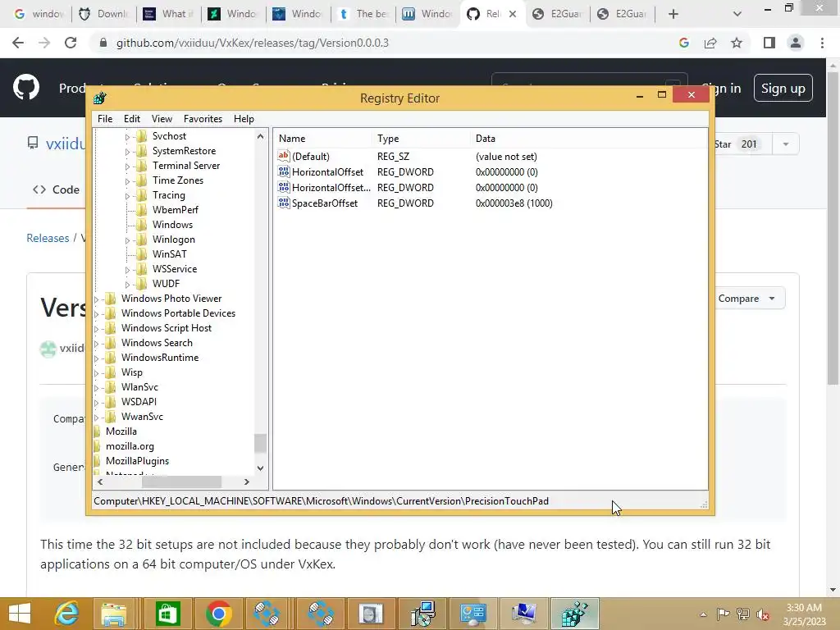
Task: Select the WinSAT tree key
Action: (x=169, y=254)
